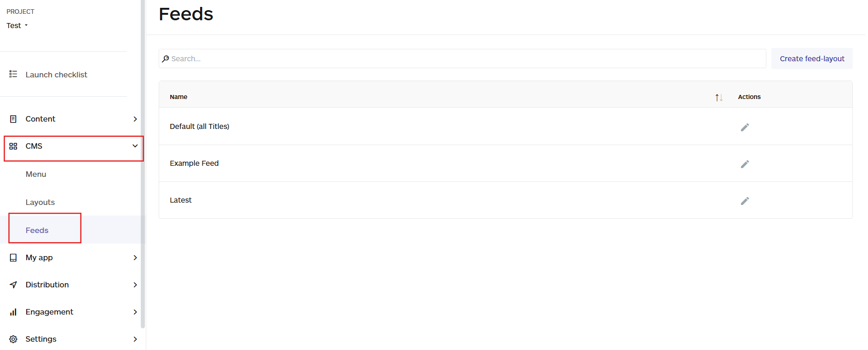Focus the feed Search field
Screen dimensions: 868x350
pos(462,58)
